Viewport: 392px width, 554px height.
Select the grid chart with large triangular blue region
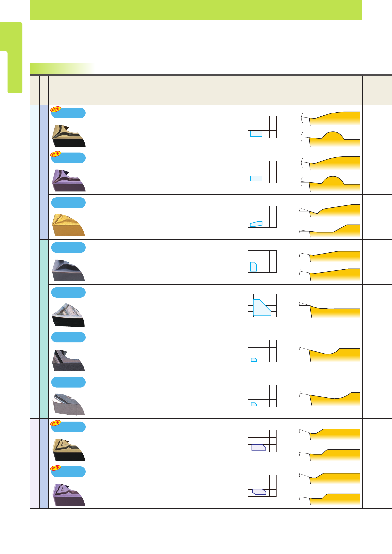tap(262, 306)
